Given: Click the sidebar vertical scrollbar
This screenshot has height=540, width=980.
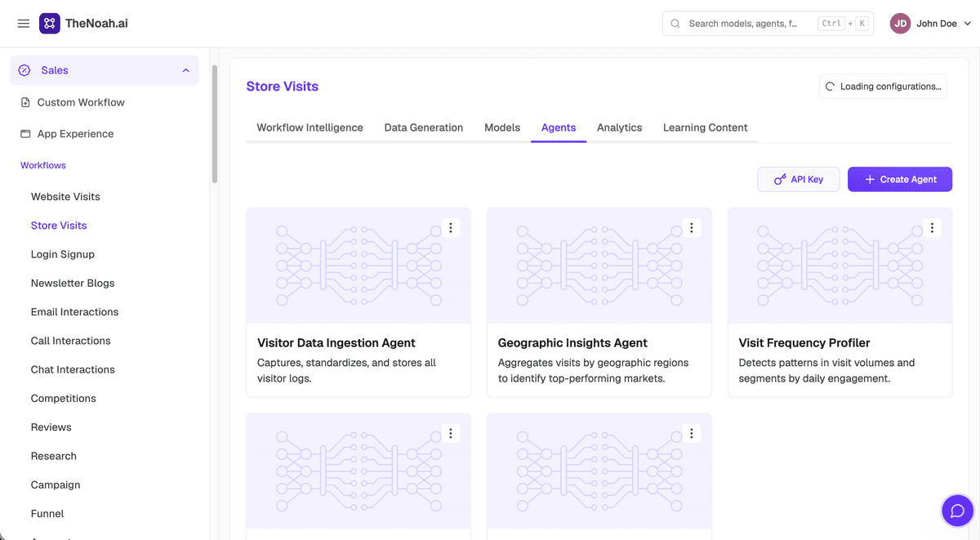Looking at the screenshot, I should point(215,123).
